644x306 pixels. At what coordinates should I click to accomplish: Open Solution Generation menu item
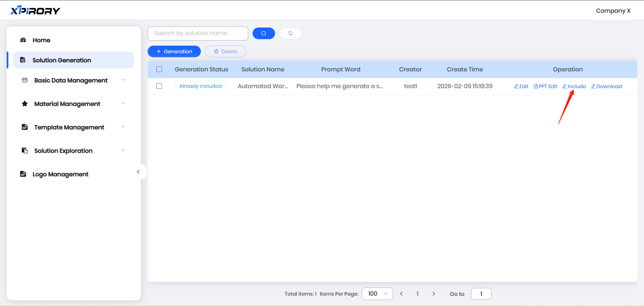(62, 60)
